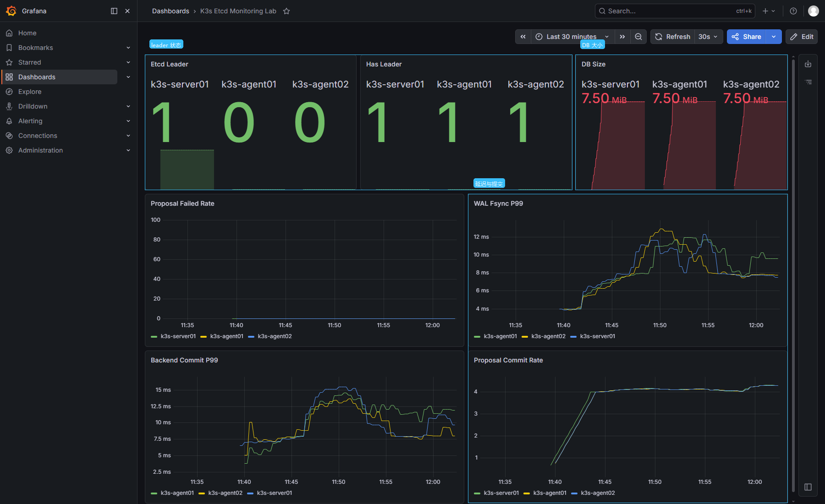The image size is (825, 504).
Task: Select Dashboards in the sidebar
Action: coord(37,77)
